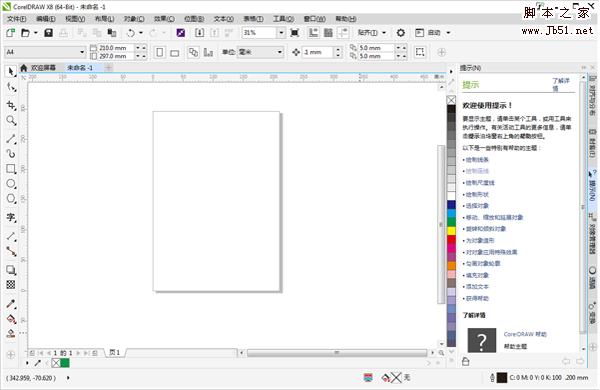Select the Artistic Media tool

pyautogui.click(x=11, y=154)
